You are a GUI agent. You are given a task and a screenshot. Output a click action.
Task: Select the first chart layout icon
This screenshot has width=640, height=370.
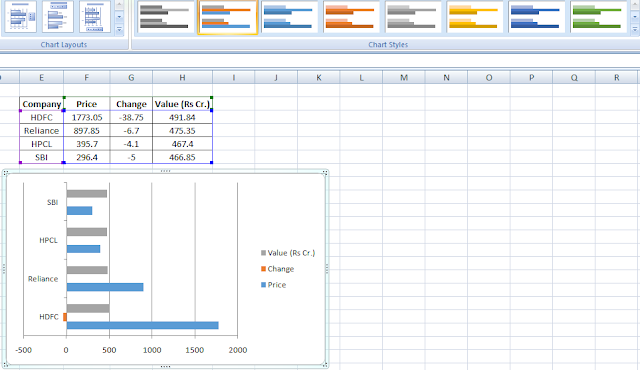[x=20, y=17]
